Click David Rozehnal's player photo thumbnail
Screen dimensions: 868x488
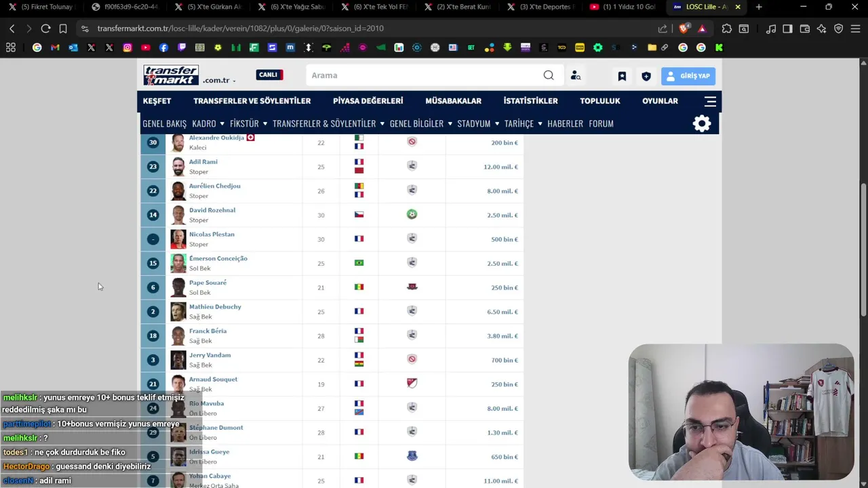tap(178, 215)
